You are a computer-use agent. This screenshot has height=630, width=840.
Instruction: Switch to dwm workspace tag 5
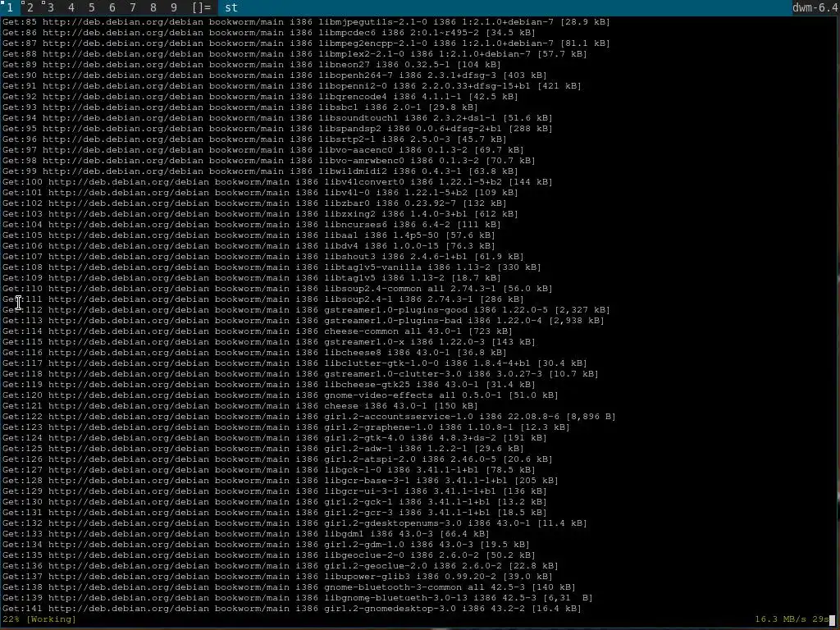pyautogui.click(x=92, y=7)
